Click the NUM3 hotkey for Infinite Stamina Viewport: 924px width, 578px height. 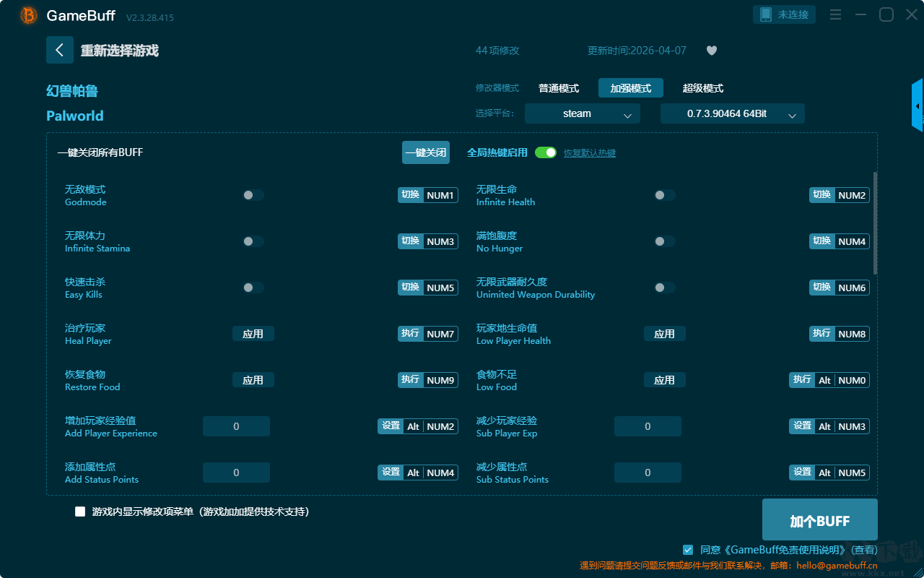428,241
